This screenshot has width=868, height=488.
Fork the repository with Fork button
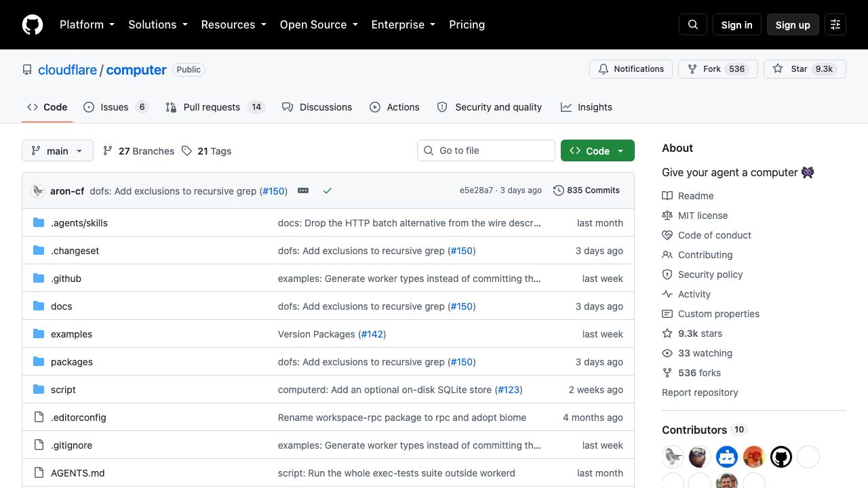click(717, 69)
